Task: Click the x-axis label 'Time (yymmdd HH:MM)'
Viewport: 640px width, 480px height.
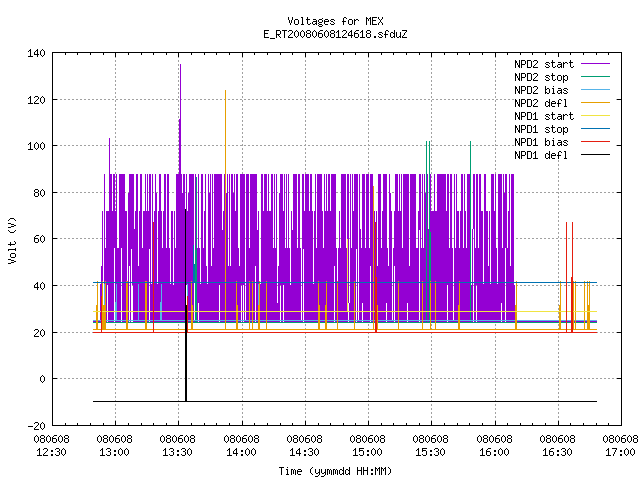Action: 335,471
